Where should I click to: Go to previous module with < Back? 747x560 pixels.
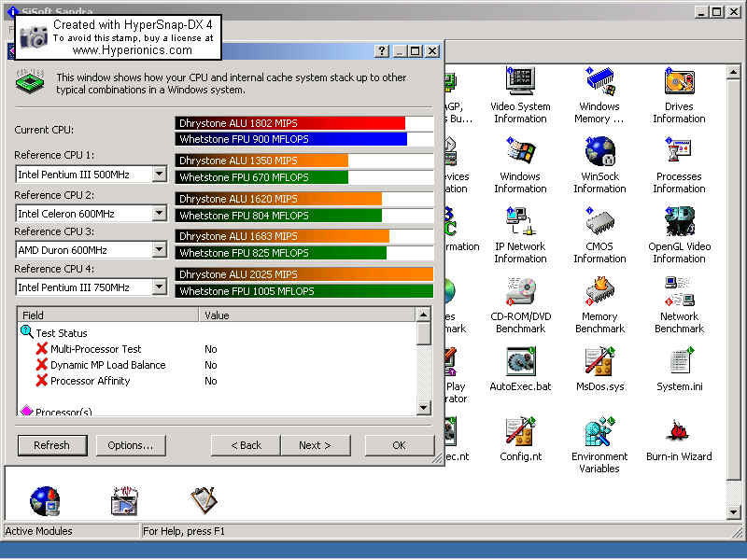point(246,445)
